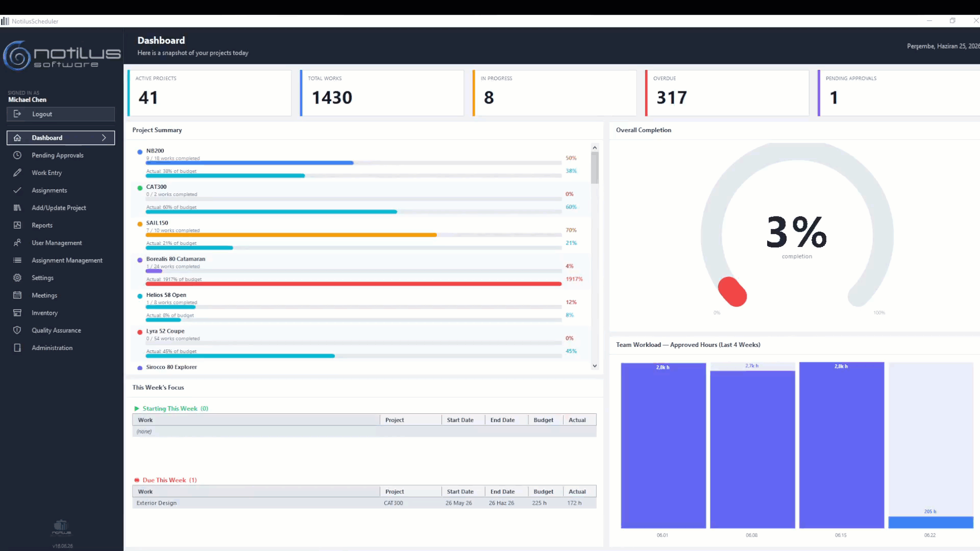Image resolution: width=980 pixels, height=551 pixels.
Task: Open the Assignments checkmark icon
Action: 17,190
